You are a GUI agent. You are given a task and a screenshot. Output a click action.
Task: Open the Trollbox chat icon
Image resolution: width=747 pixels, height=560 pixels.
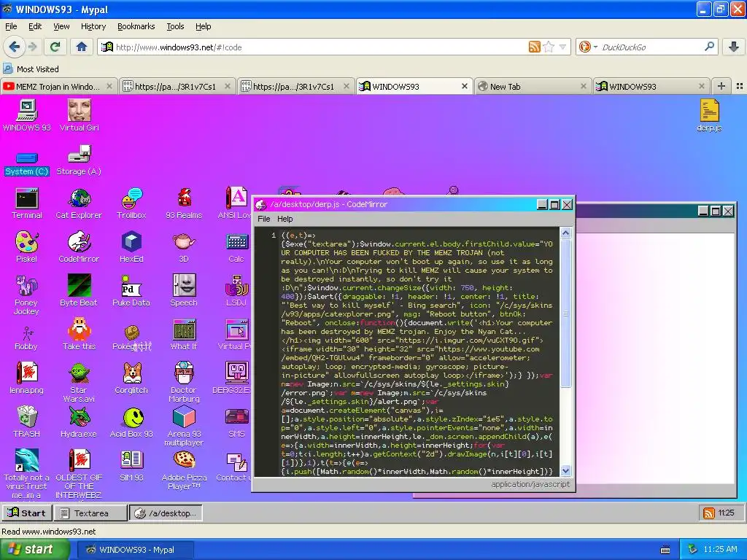pyautogui.click(x=131, y=204)
